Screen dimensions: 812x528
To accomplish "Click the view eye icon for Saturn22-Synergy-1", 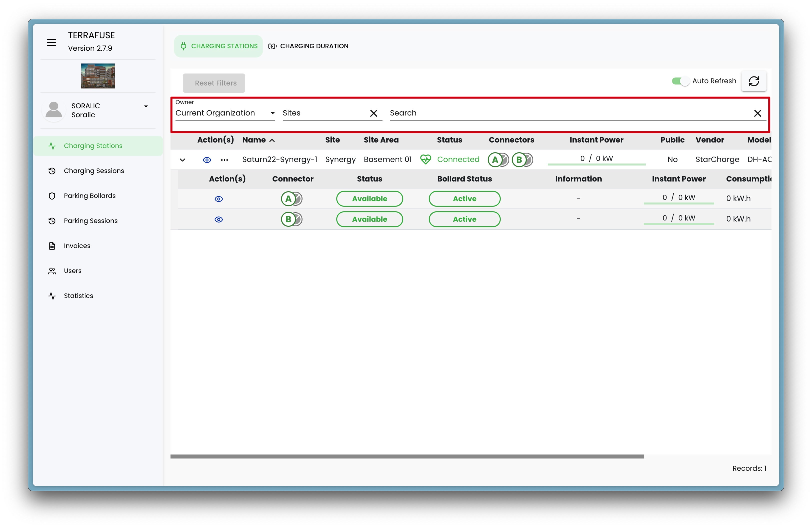I will (207, 160).
